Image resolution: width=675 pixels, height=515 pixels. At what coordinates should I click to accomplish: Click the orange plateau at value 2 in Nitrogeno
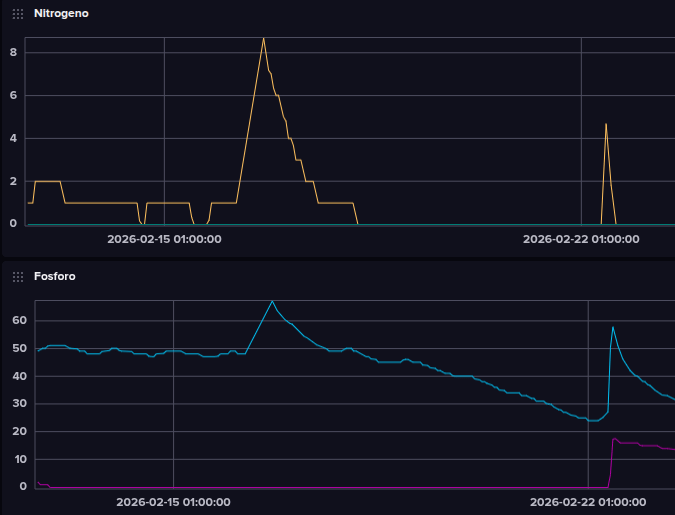point(47,182)
